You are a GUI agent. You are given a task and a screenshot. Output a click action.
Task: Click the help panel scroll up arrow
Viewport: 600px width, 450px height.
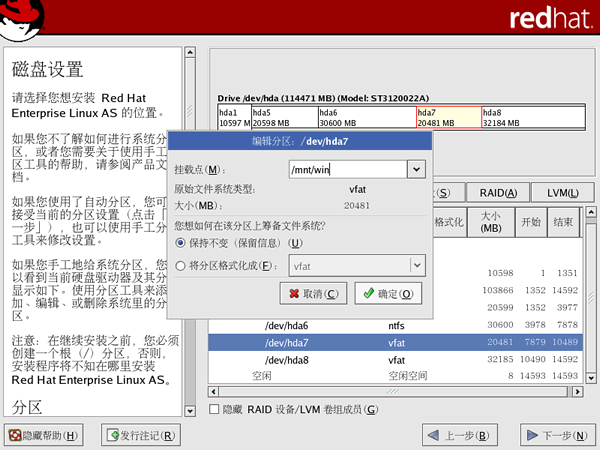190,52
